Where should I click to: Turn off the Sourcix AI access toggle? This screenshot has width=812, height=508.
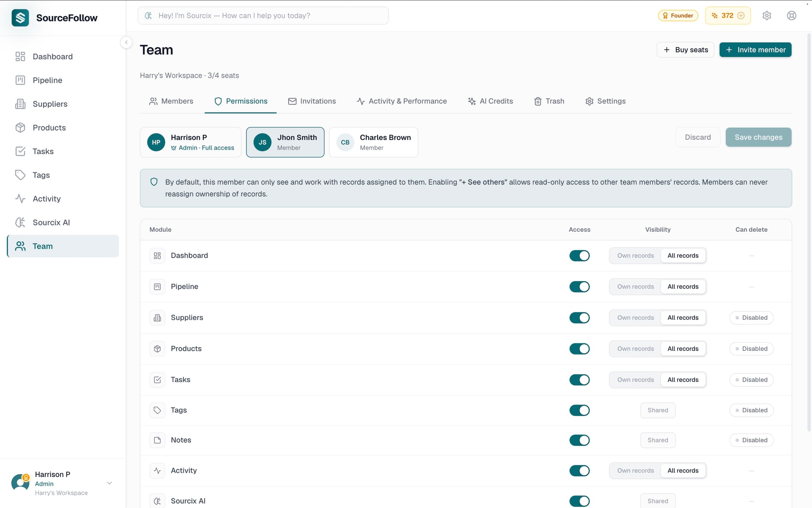(579, 501)
